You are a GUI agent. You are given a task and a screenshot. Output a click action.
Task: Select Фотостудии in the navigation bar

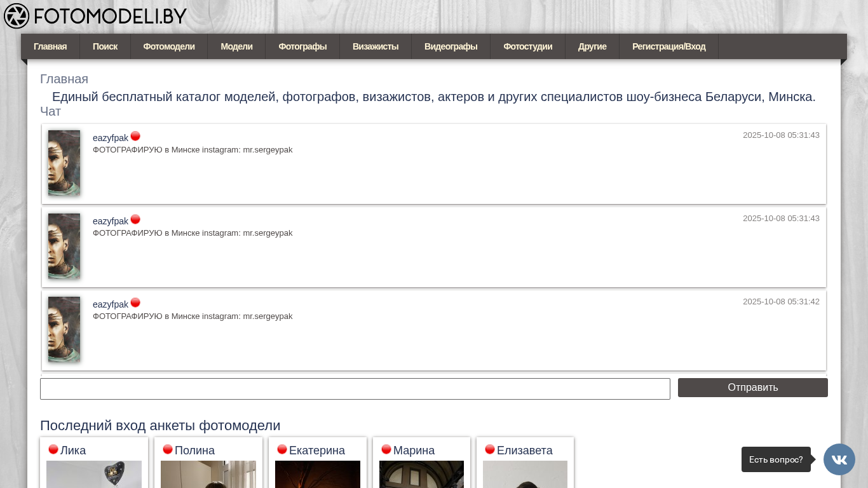528,46
